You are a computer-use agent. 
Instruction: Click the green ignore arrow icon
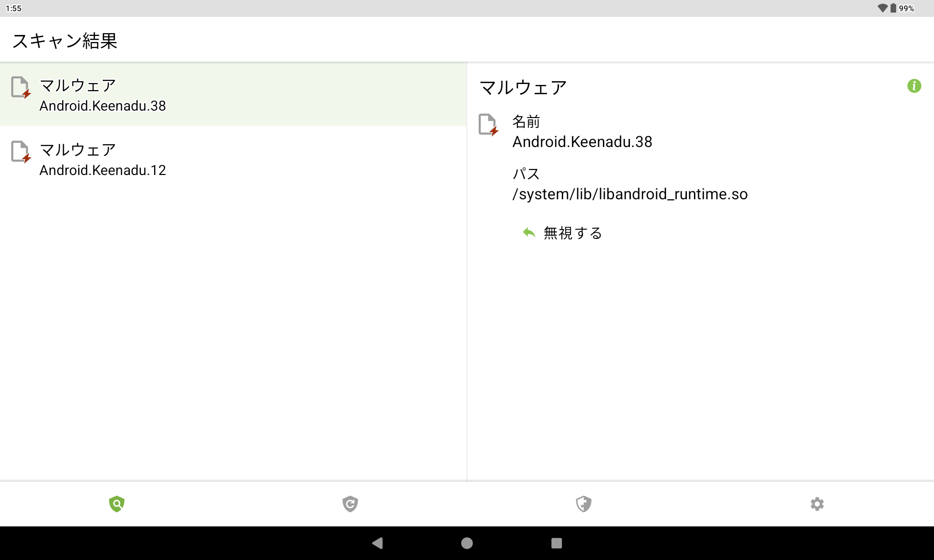[x=529, y=232]
